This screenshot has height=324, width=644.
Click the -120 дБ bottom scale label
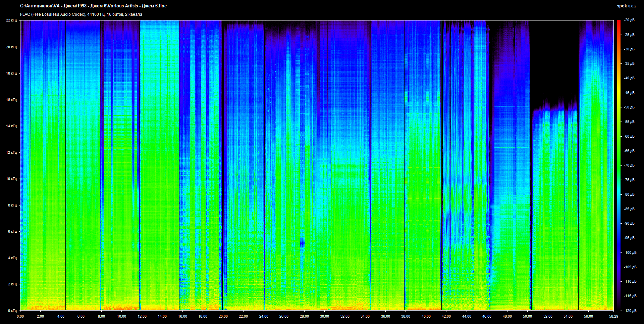point(630,311)
